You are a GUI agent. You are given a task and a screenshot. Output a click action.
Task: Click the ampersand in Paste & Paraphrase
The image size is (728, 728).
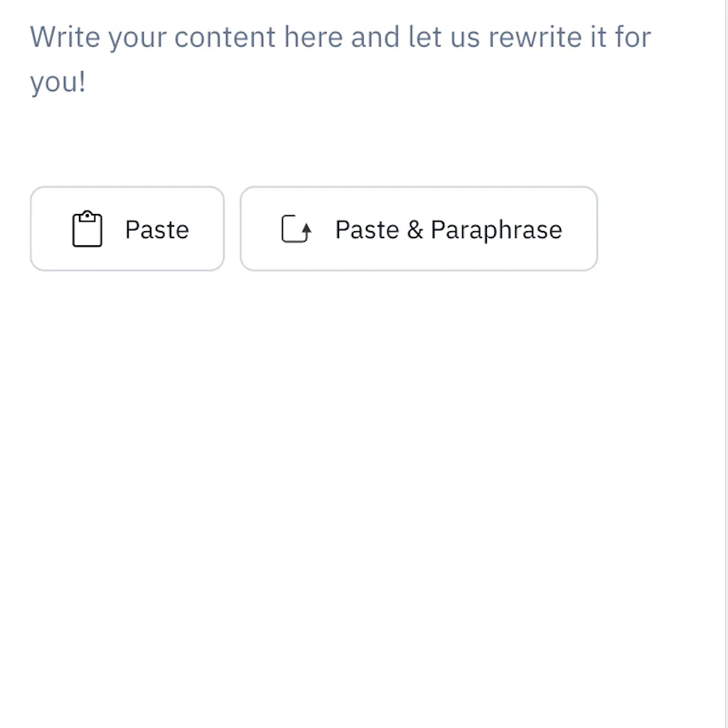tap(415, 230)
